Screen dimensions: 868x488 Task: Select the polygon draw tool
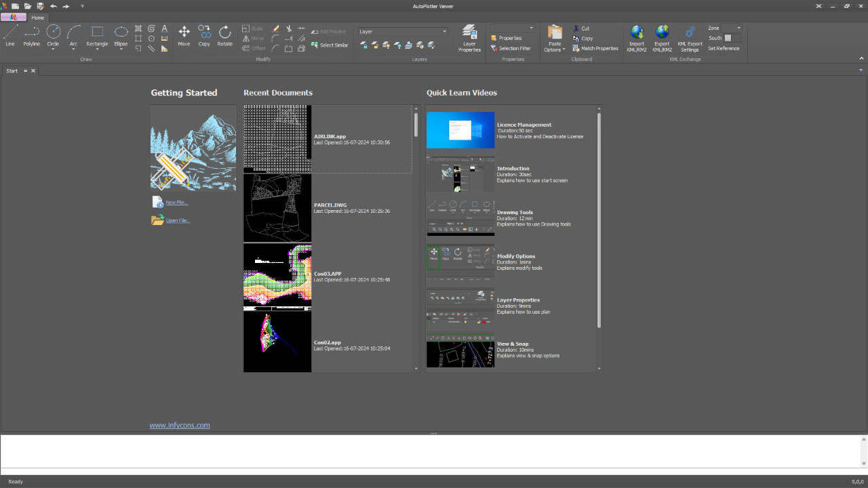click(151, 39)
